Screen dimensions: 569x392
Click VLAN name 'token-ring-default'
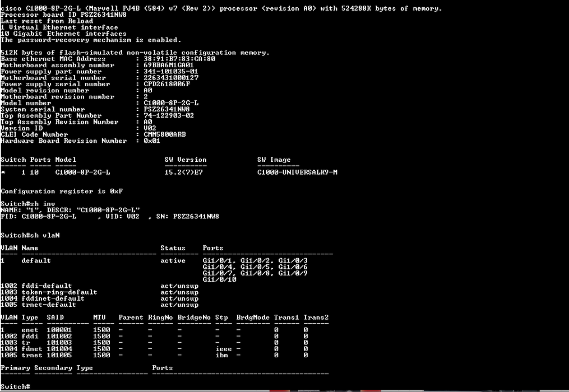[x=59, y=292]
